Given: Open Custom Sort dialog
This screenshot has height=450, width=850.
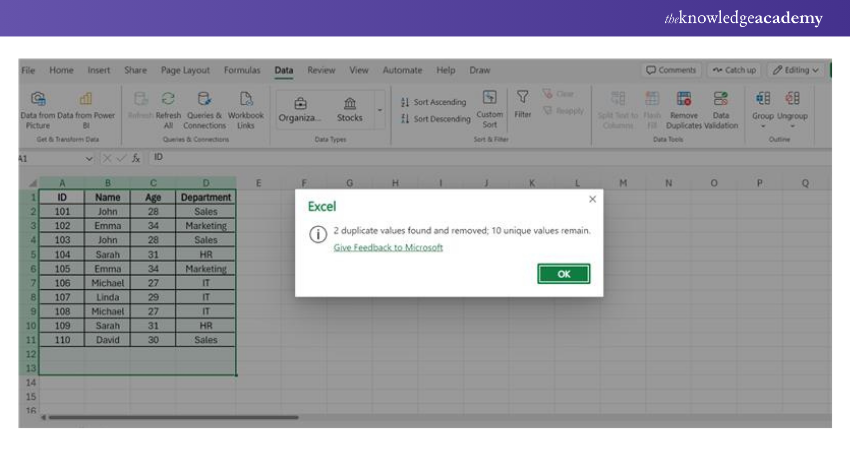Looking at the screenshot, I should (x=489, y=98).
